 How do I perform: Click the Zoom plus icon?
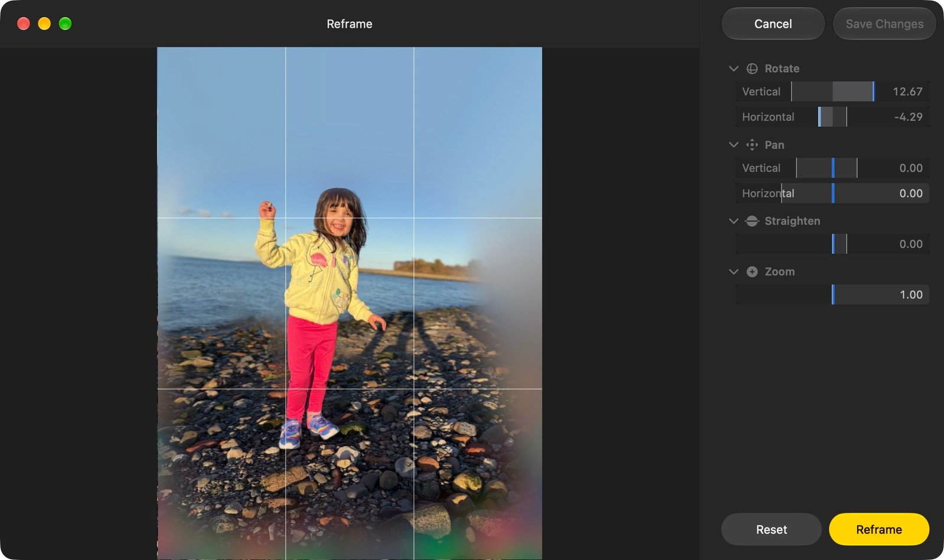point(752,271)
